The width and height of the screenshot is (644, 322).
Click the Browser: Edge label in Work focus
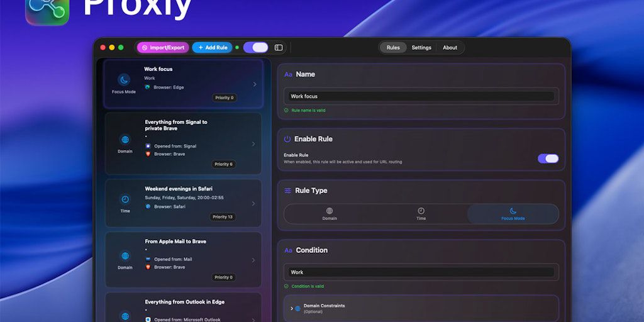point(169,87)
